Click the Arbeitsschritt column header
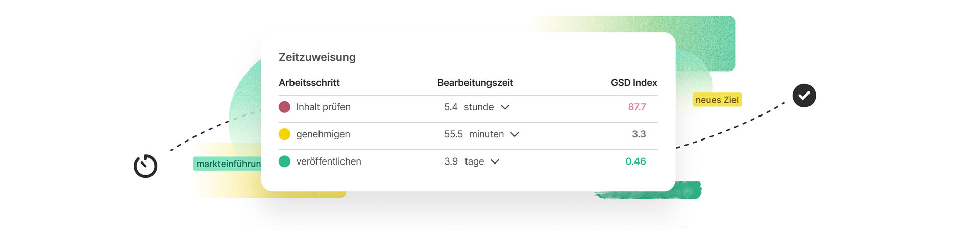This screenshot has width=980, height=233. [309, 83]
